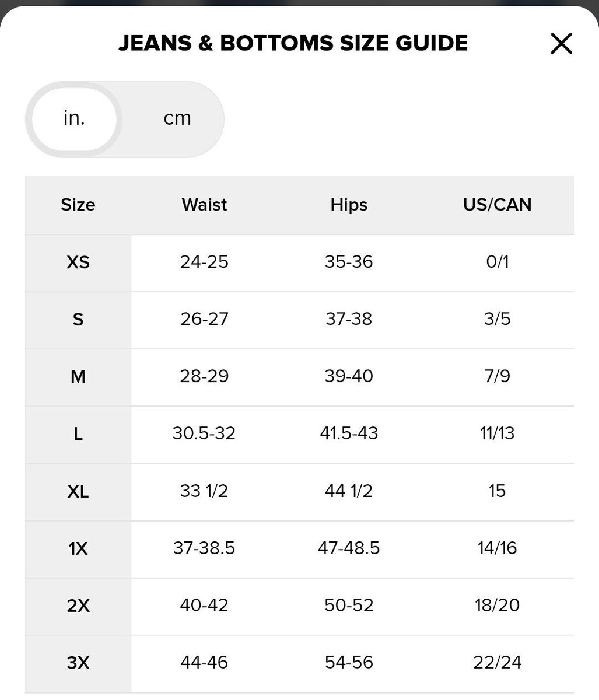The height and width of the screenshot is (700, 599).
Task: Click the Size column header
Action: tap(78, 205)
